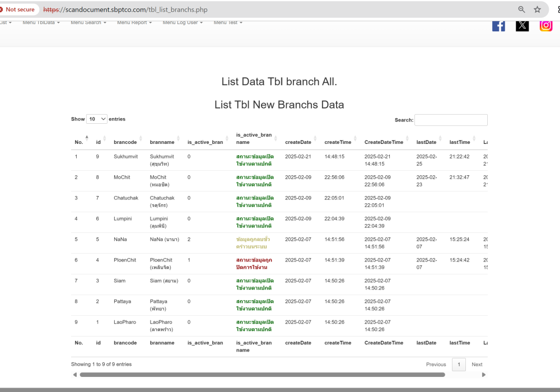The height and width of the screenshot is (392, 560).
Task: Open the Menu Test menu
Action: (x=228, y=22)
